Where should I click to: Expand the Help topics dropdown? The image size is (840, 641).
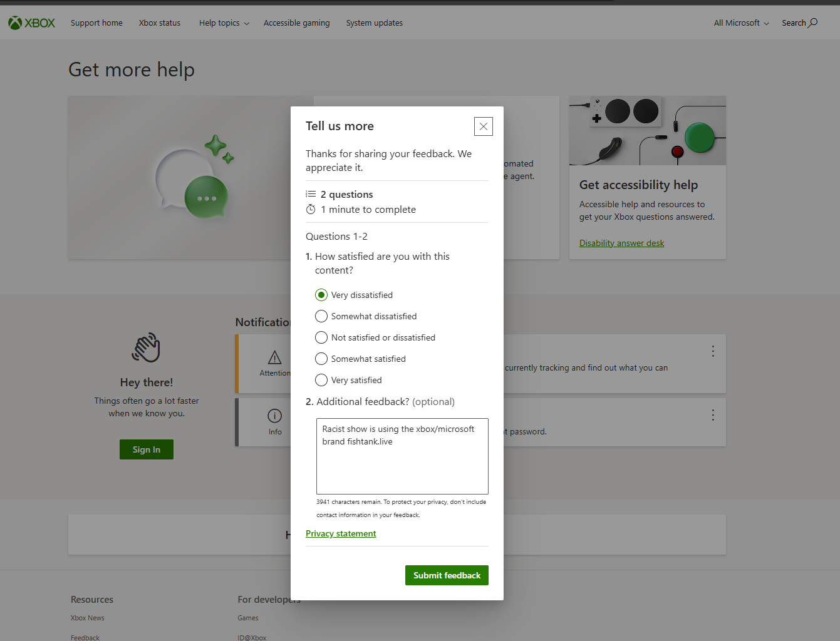point(224,23)
